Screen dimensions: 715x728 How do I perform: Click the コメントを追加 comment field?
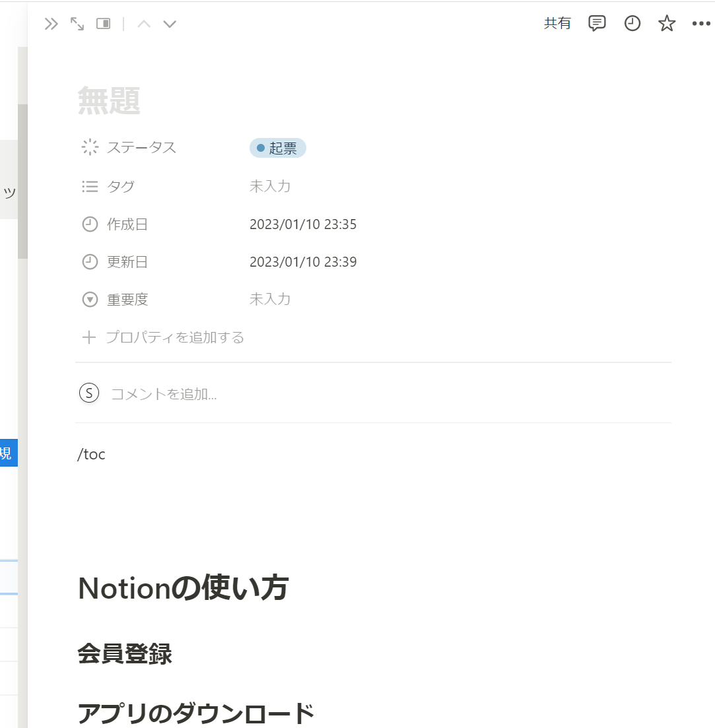[x=164, y=394]
